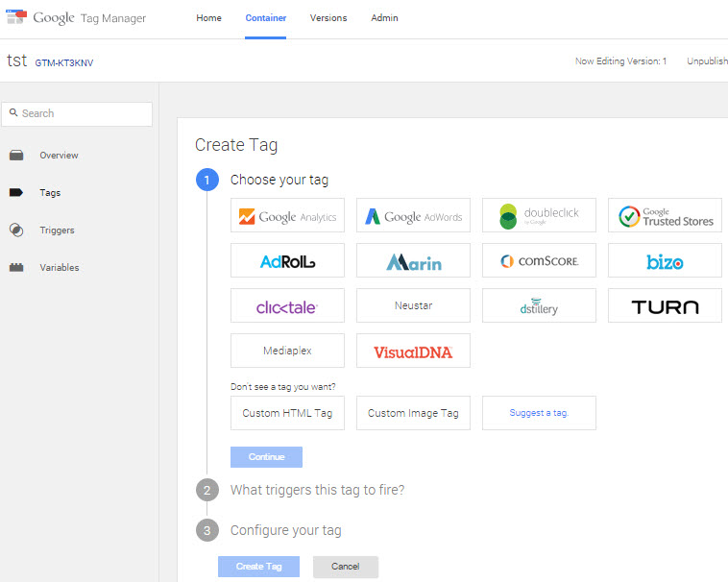The width and height of the screenshot is (728, 582).
Task: Click the search magnifier icon
Action: coord(13,112)
